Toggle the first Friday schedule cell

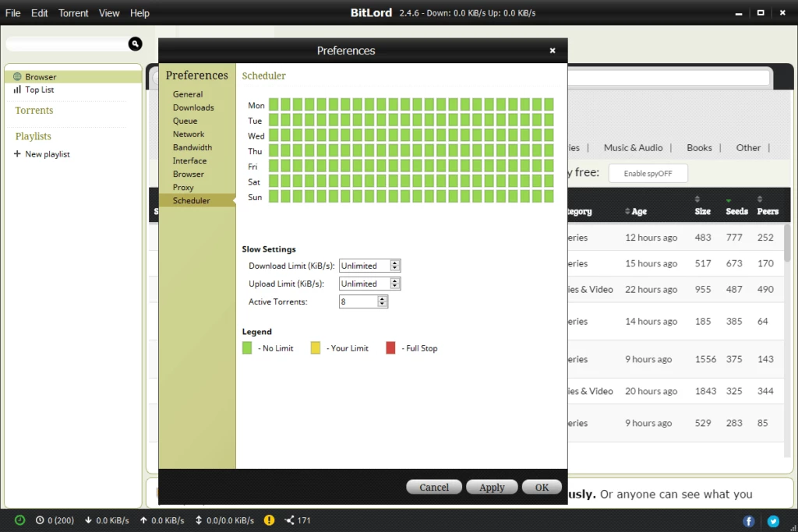[274, 166]
